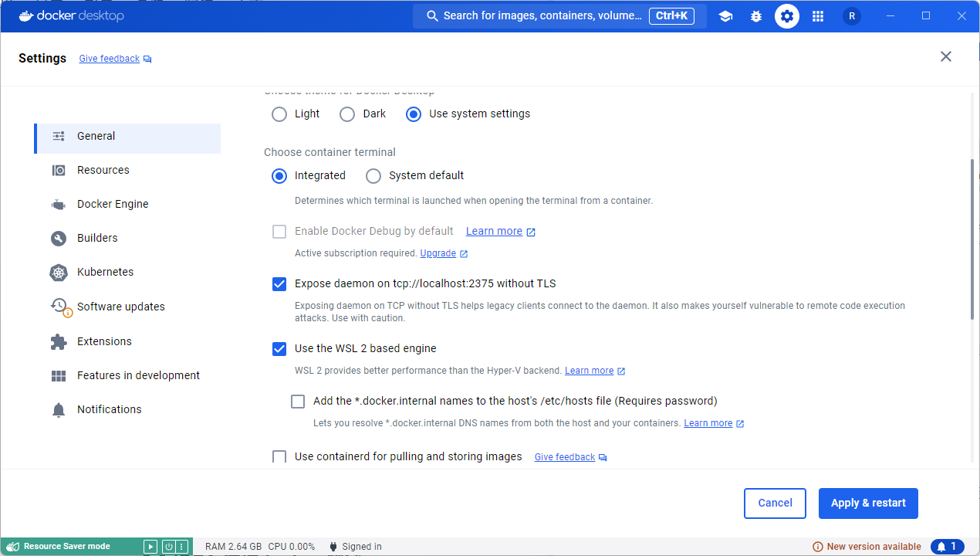This screenshot has height=556, width=980.
Task: Click the Features in development grid icon
Action: 59,376
